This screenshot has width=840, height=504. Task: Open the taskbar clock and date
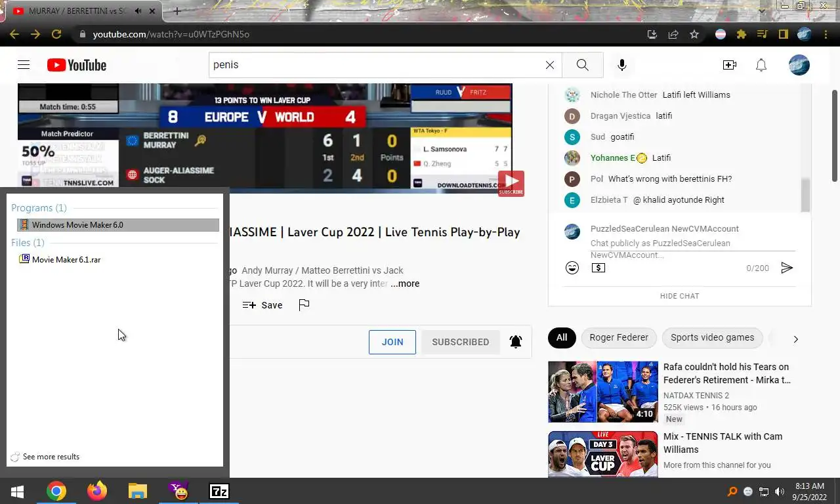(809, 492)
